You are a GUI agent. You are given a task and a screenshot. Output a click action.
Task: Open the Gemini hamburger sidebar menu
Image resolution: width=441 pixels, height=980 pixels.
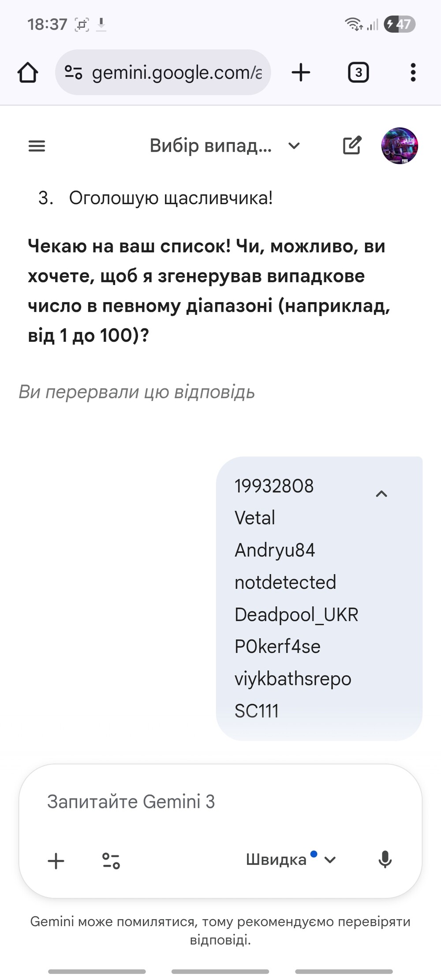tap(37, 146)
